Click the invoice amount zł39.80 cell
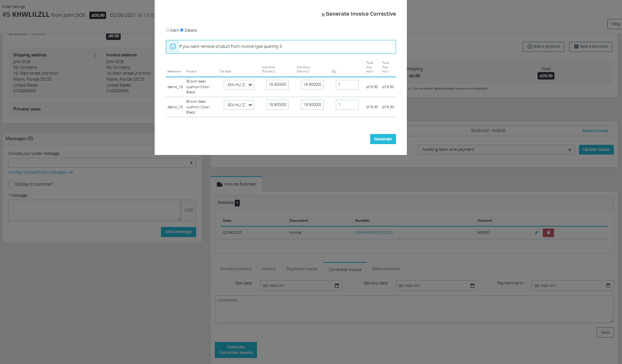The height and width of the screenshot is (364, 622). tap(483, 233)
